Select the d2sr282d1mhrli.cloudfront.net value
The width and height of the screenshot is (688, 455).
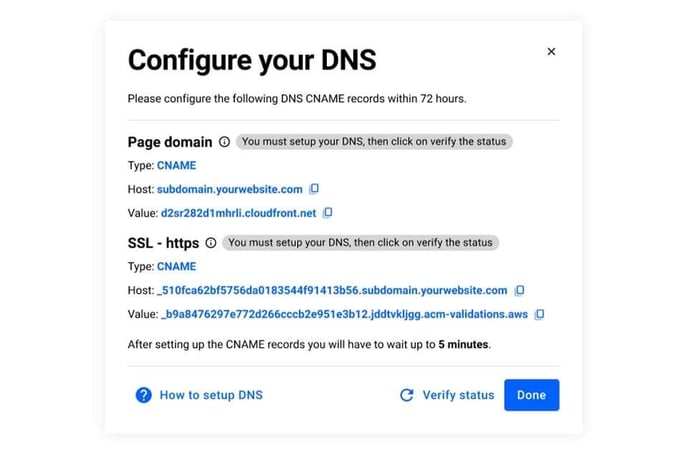point(238,213)
